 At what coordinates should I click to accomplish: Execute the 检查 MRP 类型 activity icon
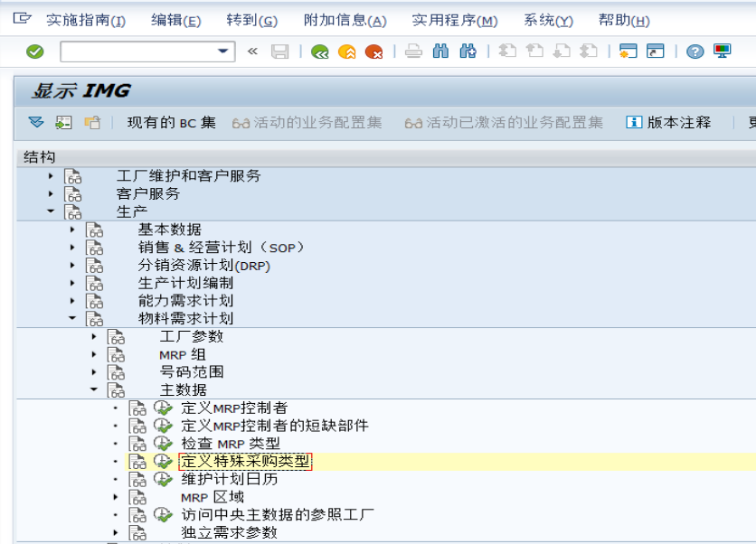tap(163, 444)
